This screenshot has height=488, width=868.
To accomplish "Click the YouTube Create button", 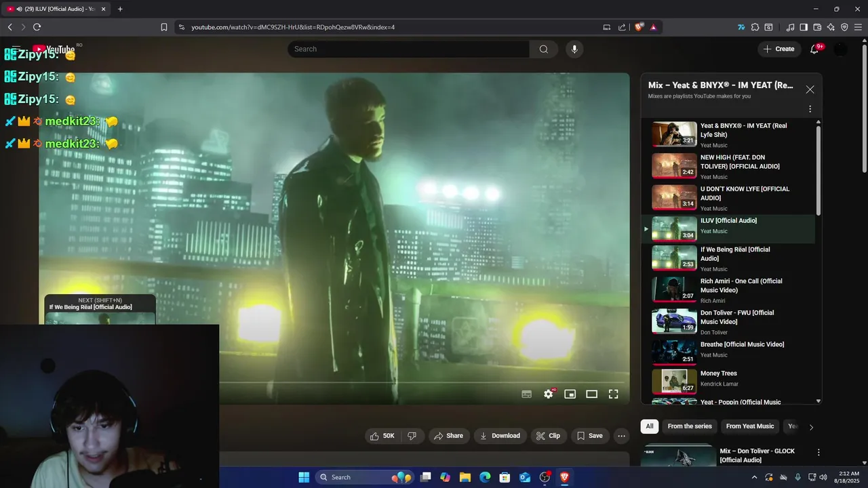I will (x=778, y=49).
